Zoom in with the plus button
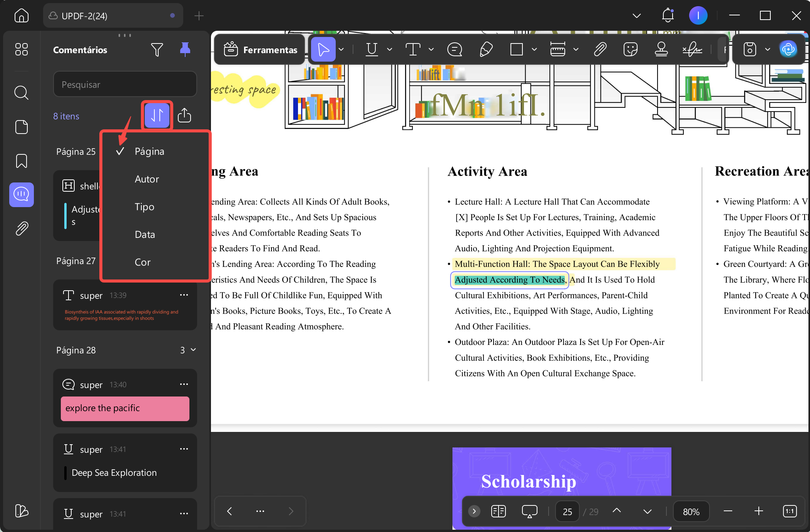 759,511
